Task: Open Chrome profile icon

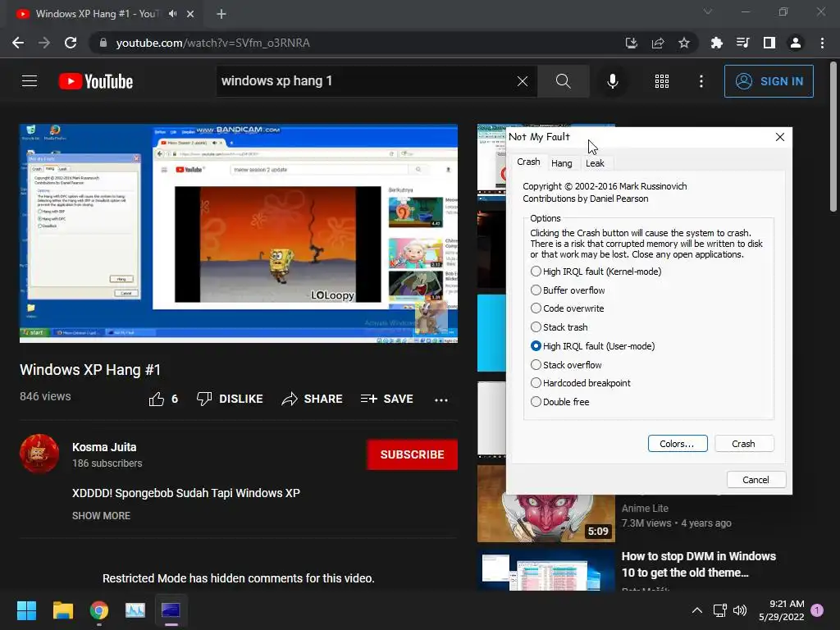Action: tap(796, 43)
